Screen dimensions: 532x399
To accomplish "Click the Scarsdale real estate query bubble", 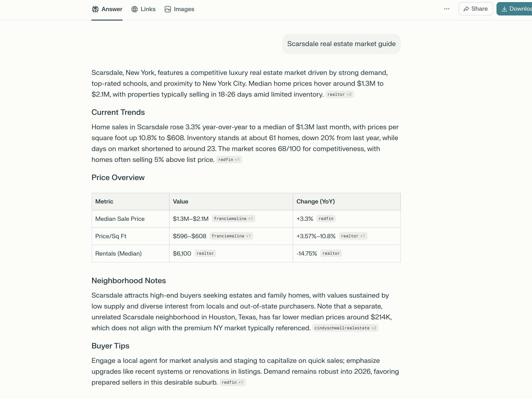I will click(x=341, y=44).
